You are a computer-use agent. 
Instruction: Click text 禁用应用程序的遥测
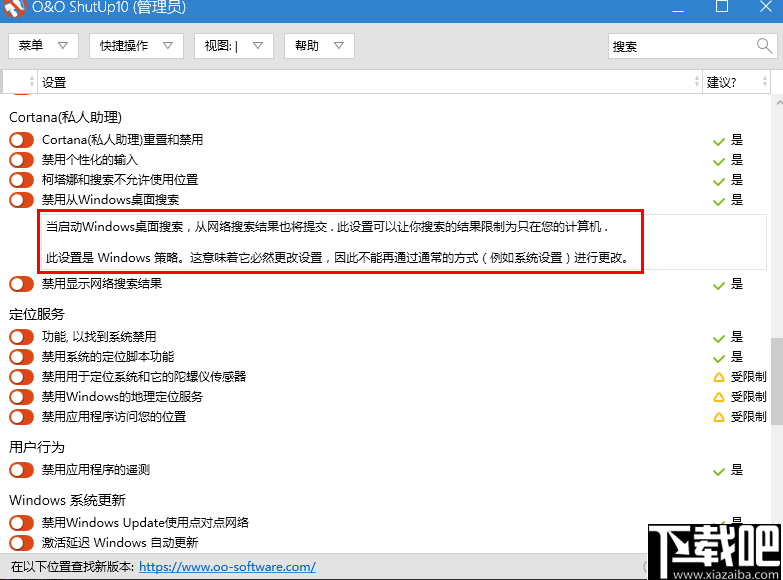pos(96,470)
